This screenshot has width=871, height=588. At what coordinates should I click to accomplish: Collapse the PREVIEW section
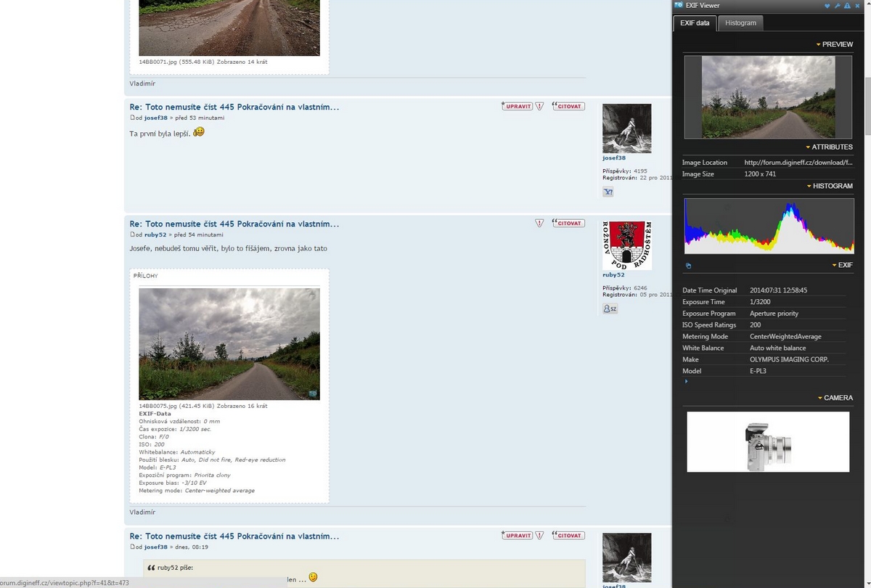click(x=834, y=44)
